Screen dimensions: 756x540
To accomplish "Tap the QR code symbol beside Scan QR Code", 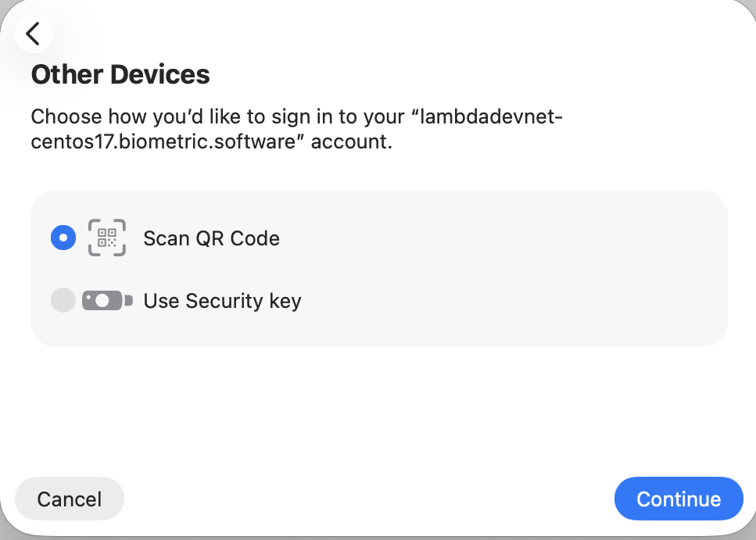I will pos(107,238).
